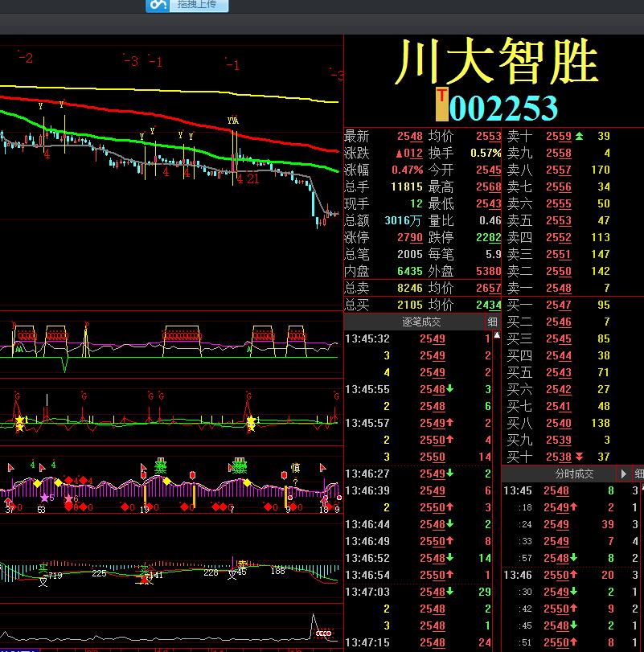Select sell level 卖五 price 2553
644x652 pixels.
pyautogui.click(x=558, y=221)
